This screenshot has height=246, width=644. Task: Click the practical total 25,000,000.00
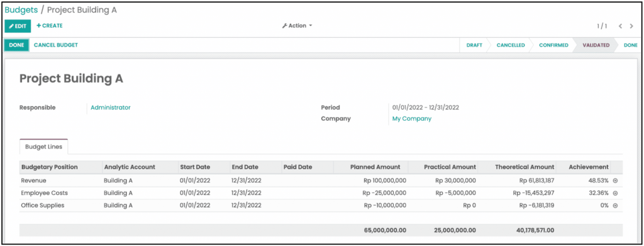pos(455,230)
